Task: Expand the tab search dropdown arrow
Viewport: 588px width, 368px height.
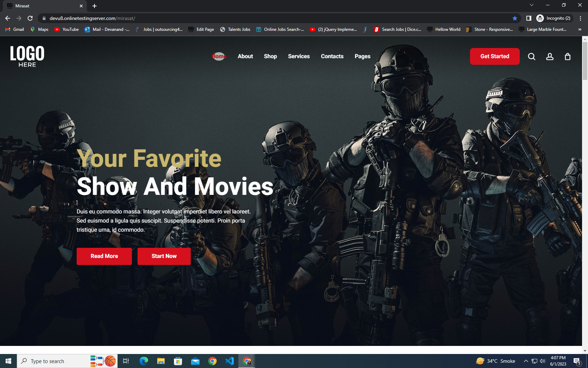Action: point(531,5)
